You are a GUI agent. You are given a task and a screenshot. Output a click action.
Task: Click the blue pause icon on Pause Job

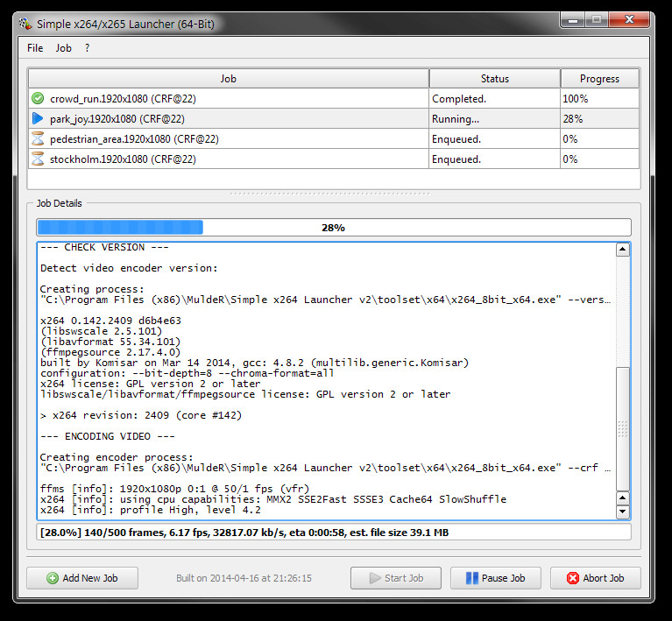click(472, 578)
